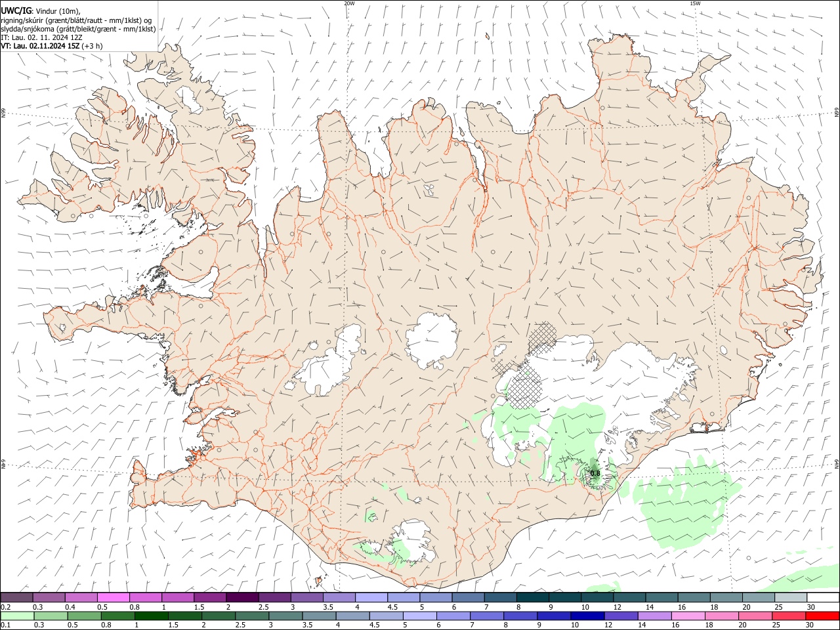The width and height of the screenshot is (840, 630).
Task: Pick the pale grey 25 swatch, upper scale
Action: [x=791, y=597]
